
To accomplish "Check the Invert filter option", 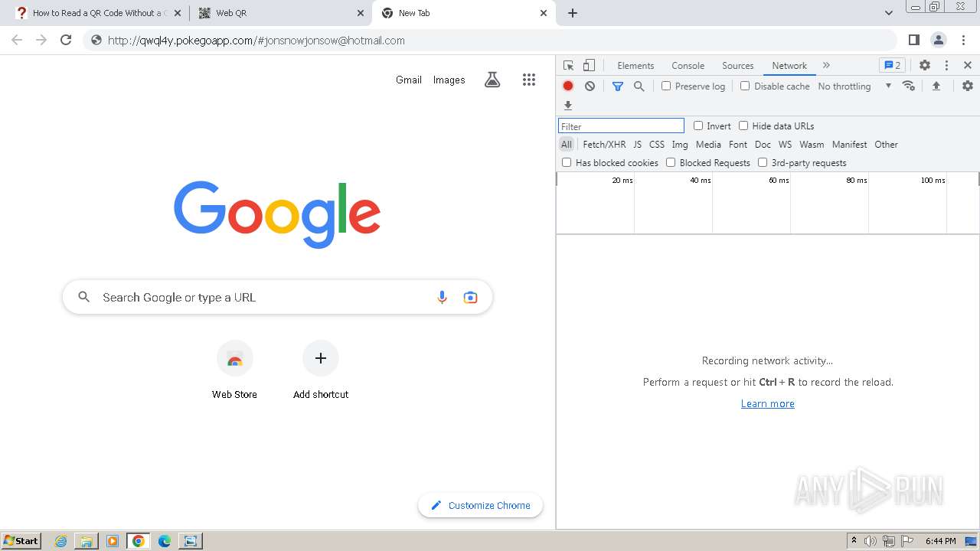I will pos(698,126).
